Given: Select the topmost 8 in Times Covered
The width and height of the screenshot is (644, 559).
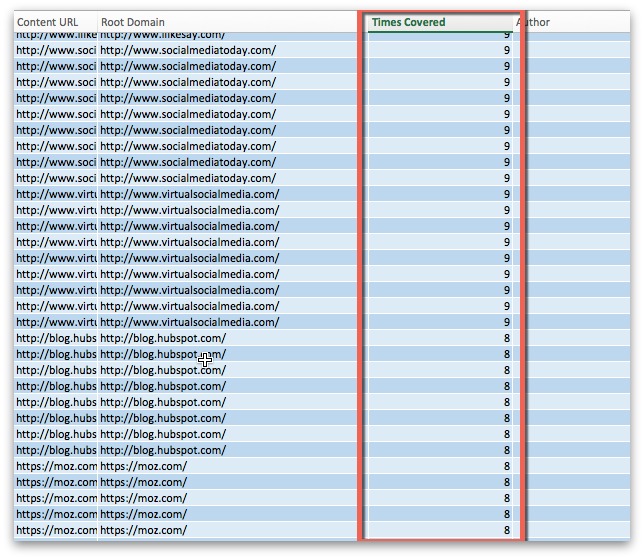Looking at the screenshot, I should tap(440, 338).
